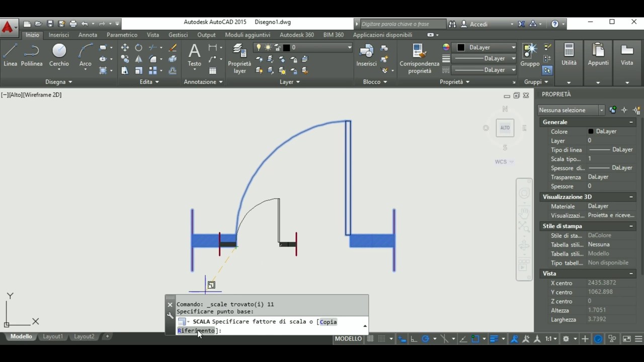This screenshot has height=362, width=644.
Task: Open the Testo text tool
Action: tap(194, 55)
